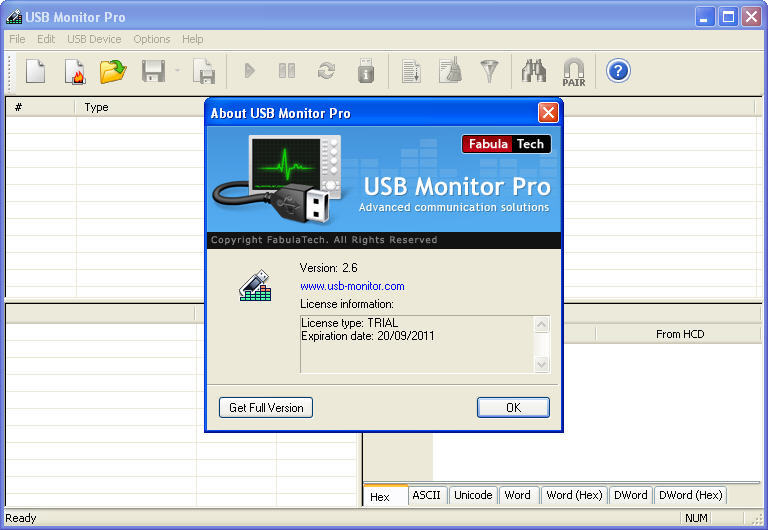Open the www.usb-monitor.com link
Screen dimensions: 768x530
click(x=352, y=286)
